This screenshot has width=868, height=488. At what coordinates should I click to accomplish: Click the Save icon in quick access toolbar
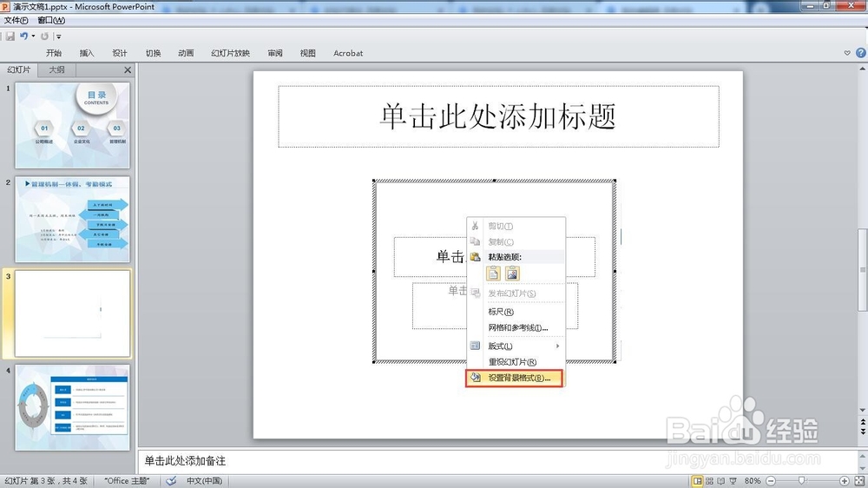point(10,36)
